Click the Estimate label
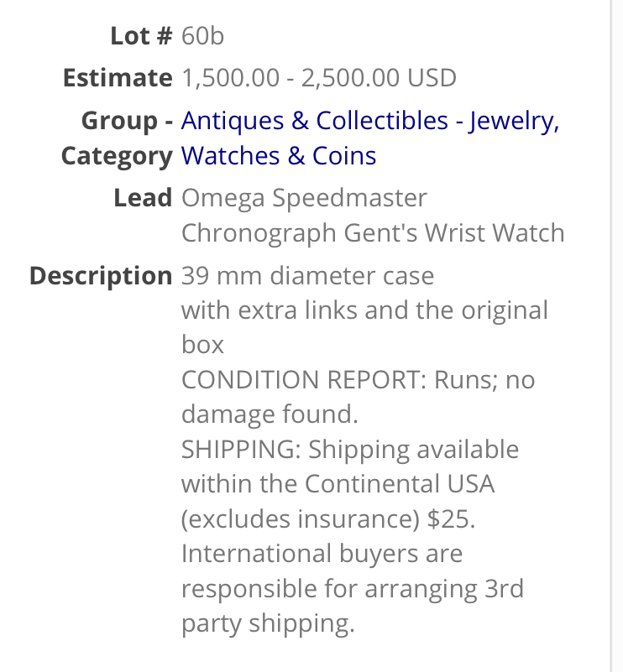The height and width of the screenshot is (672, 623). pyautogui.click(x=117, y=79)
